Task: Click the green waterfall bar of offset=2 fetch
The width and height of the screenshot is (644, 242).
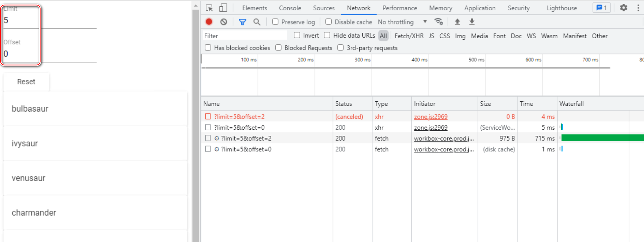Action: (603, 138)
